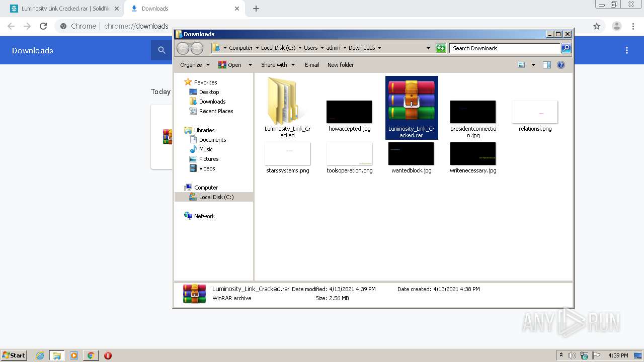Open Chrome profile avatar

tap(616, 26)
